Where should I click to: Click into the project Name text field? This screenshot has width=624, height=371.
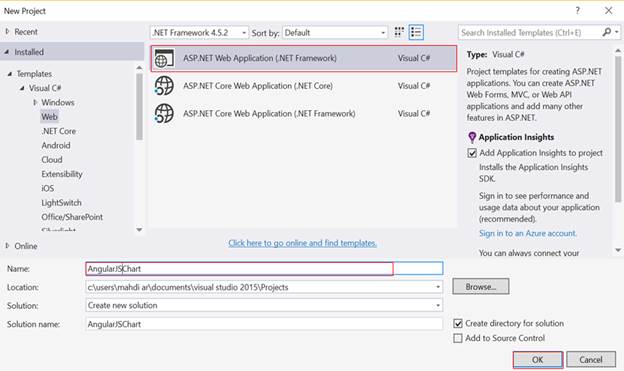264,269
